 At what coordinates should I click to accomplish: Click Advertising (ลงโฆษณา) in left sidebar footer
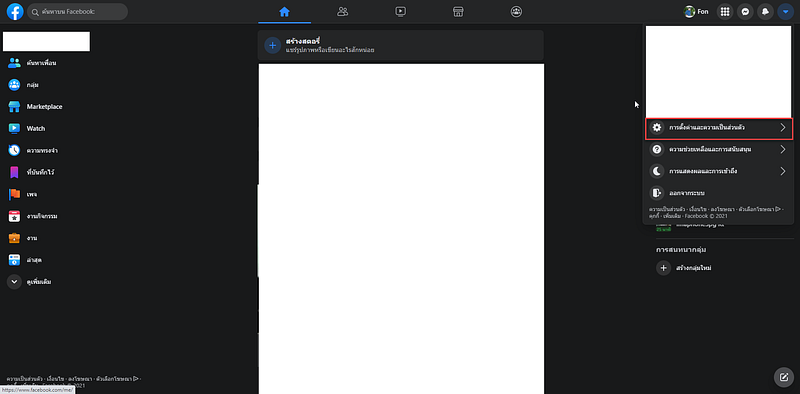(x=80, y=379)
